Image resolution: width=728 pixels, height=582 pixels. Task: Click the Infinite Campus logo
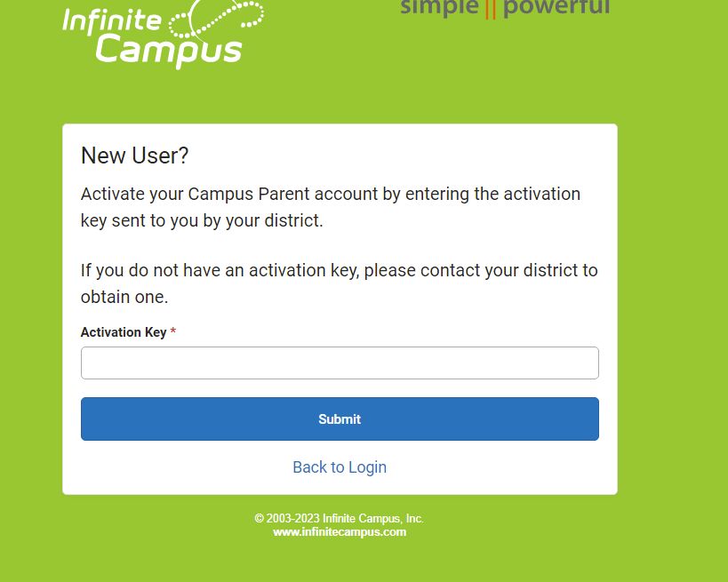pos(163,34)
